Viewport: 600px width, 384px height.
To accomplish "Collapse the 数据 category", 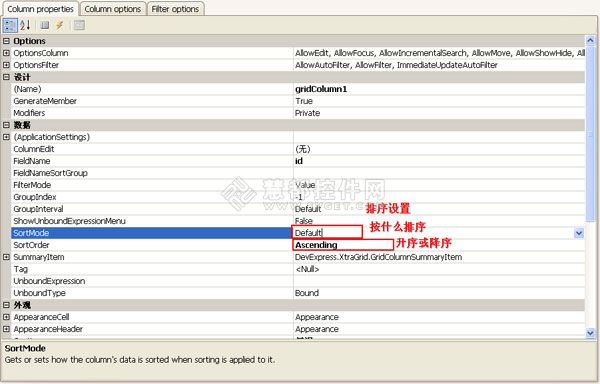I will [x=6, y=125].
